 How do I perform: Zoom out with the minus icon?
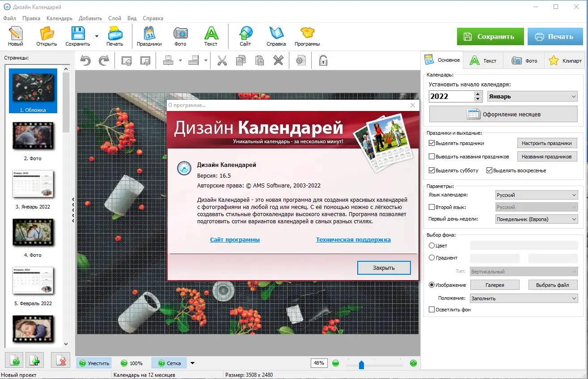pyautogui.click(x=335, y=363)
